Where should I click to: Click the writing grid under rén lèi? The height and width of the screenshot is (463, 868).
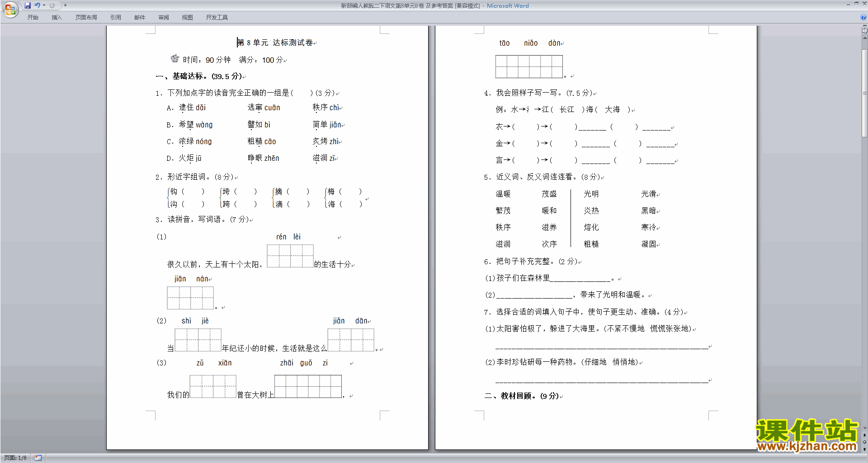[x=290, y=256]
